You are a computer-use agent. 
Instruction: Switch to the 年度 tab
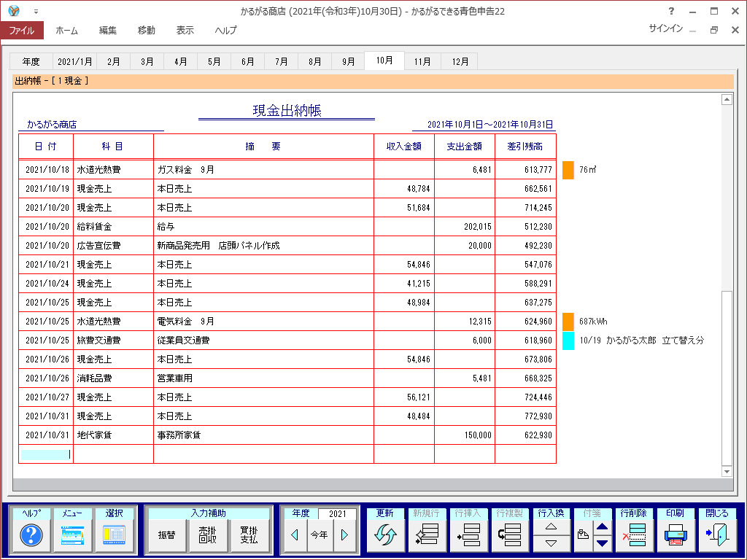[x=31, y=61]
